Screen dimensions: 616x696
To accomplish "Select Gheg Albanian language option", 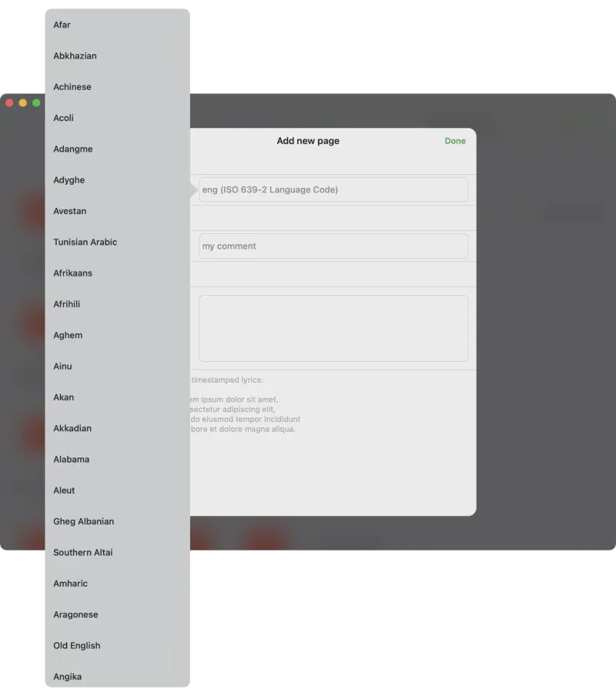I will pyautogui.click(x=84, y=522).
